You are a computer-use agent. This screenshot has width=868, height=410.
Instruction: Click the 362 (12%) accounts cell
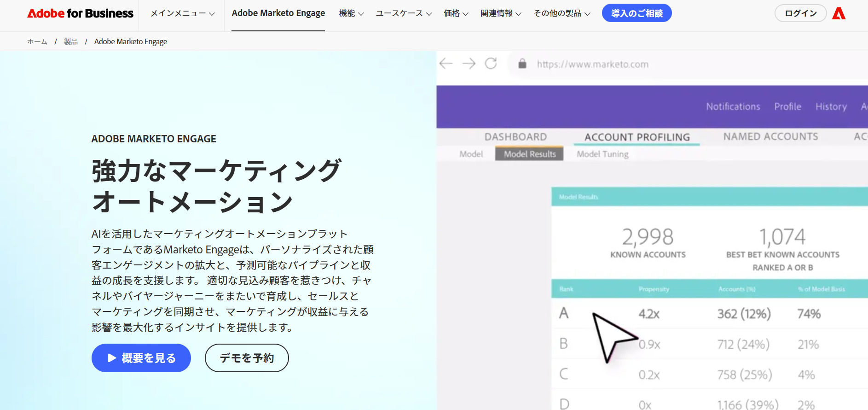(744, 314)
